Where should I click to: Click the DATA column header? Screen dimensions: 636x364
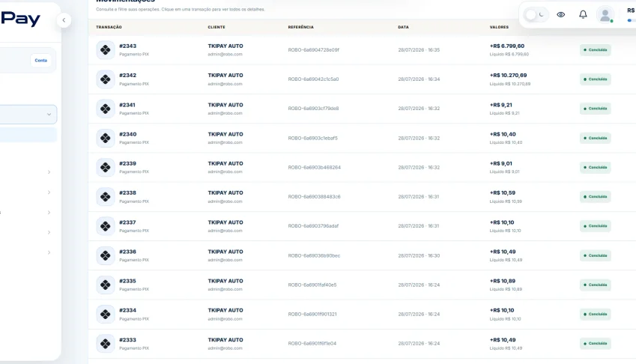pos(403,27)
